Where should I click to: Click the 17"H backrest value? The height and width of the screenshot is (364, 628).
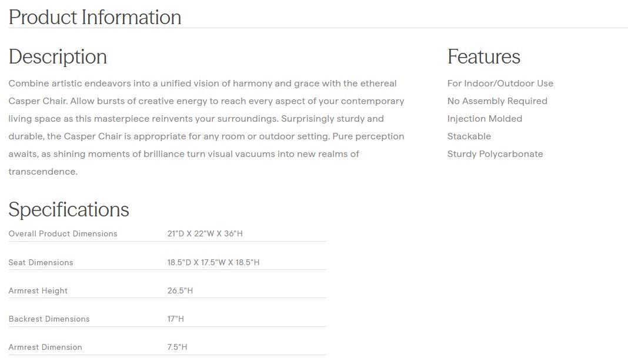click(175, 319)
